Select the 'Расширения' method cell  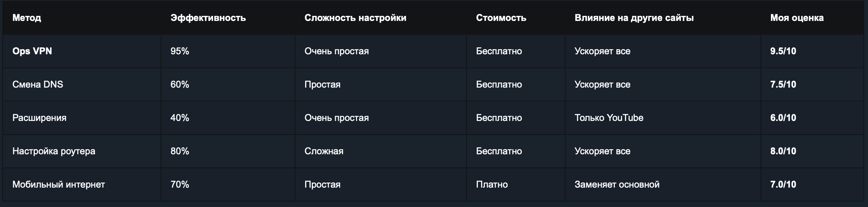39,118
